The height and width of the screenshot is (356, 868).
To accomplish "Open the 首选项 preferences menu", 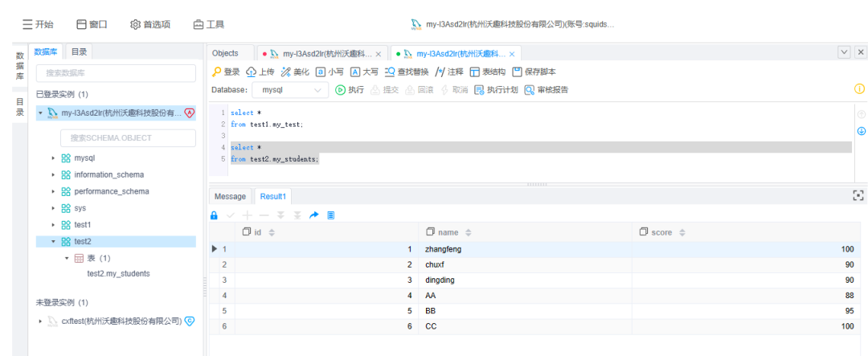I will click(x=150, y=24).
